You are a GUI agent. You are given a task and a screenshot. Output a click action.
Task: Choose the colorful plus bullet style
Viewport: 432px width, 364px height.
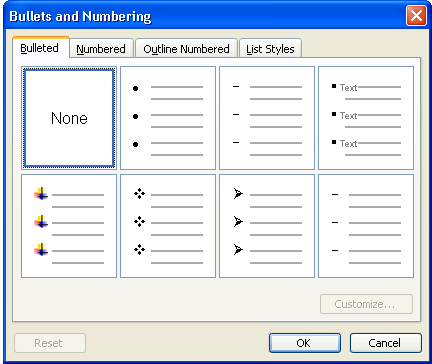(69, 226)
